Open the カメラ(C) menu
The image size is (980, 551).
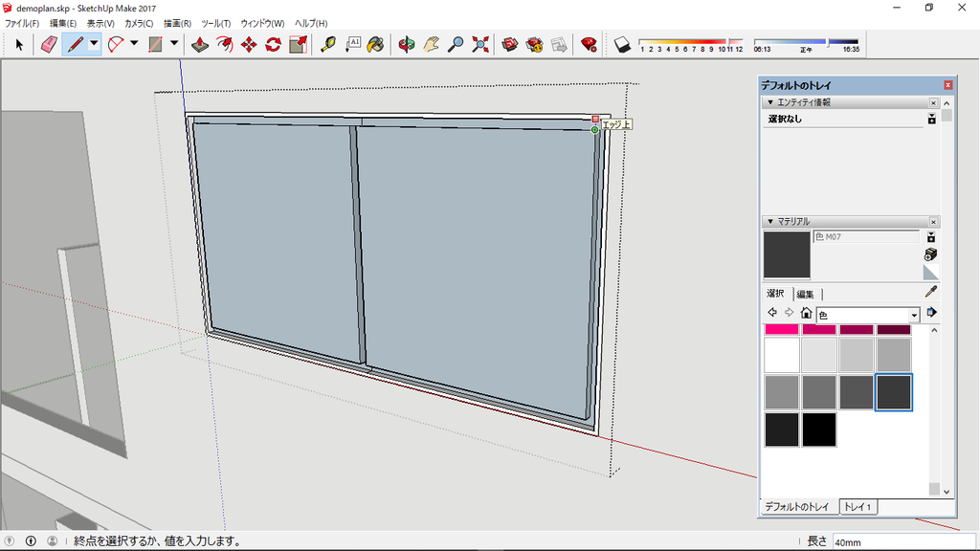139,23
